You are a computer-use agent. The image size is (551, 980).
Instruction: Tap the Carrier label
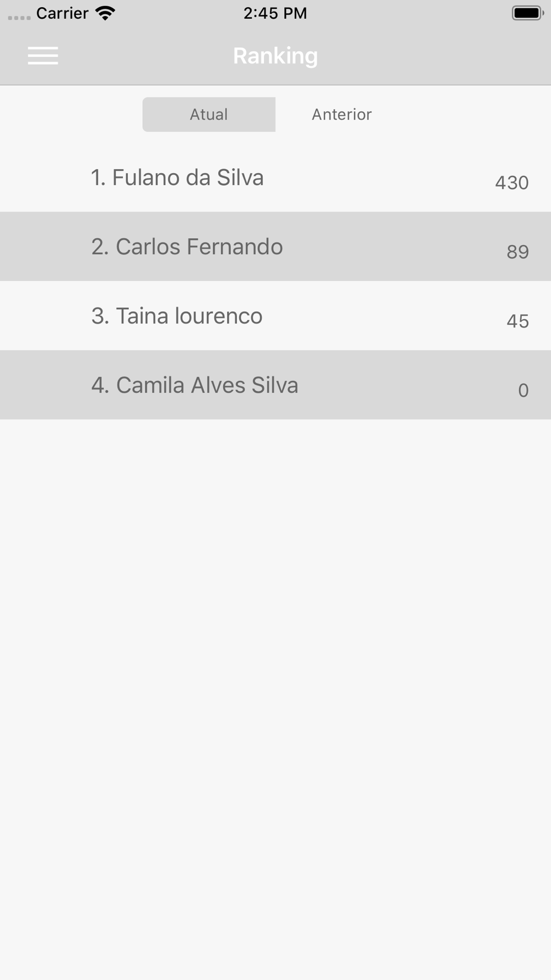point(62,13)
